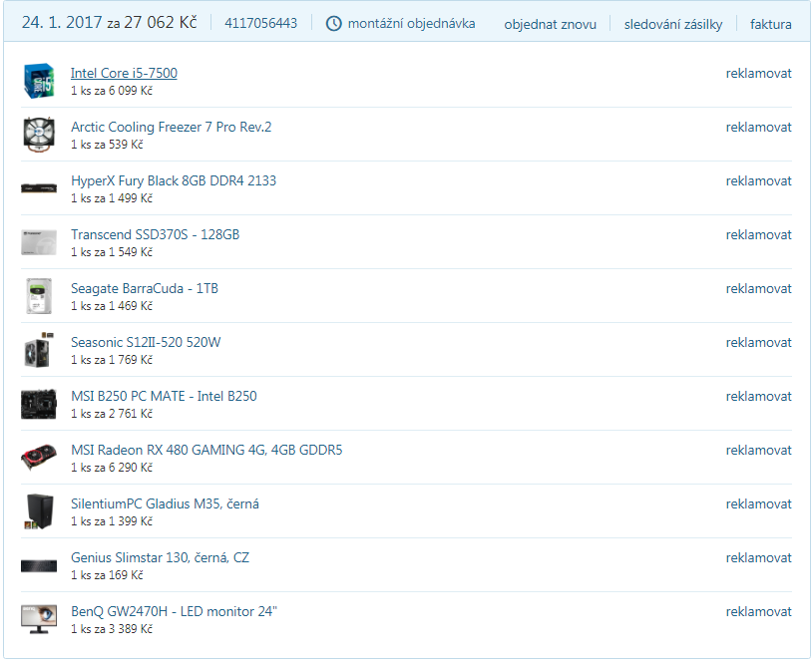Open Seagate BarraCuda - 1TB link
The image size is (812, 666).
tap(145, 288)
